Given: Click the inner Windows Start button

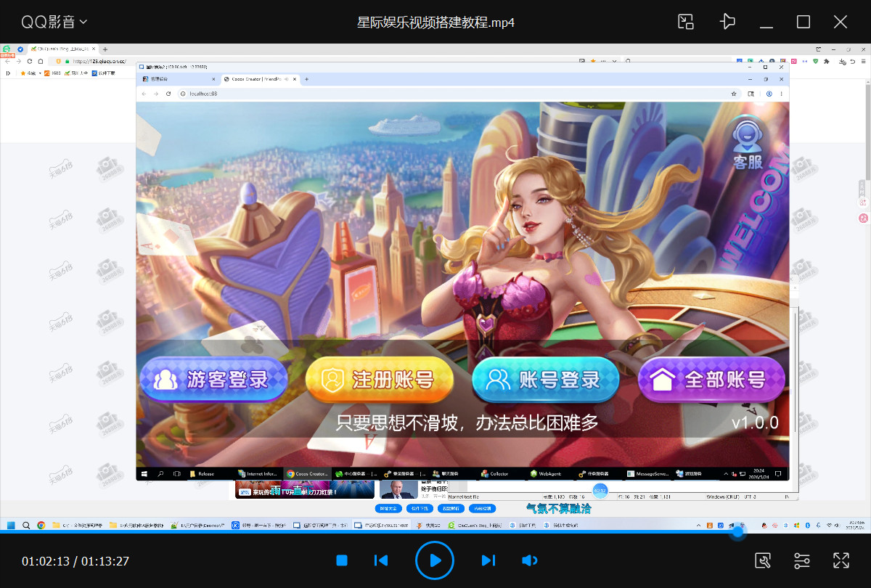Looking at the screenshot, I should (144, 473).
